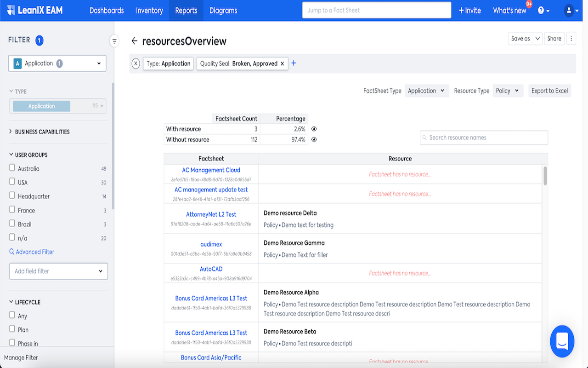
Task: Tick the Plan lifecycle checkbox
Action: tap(12, 329)
